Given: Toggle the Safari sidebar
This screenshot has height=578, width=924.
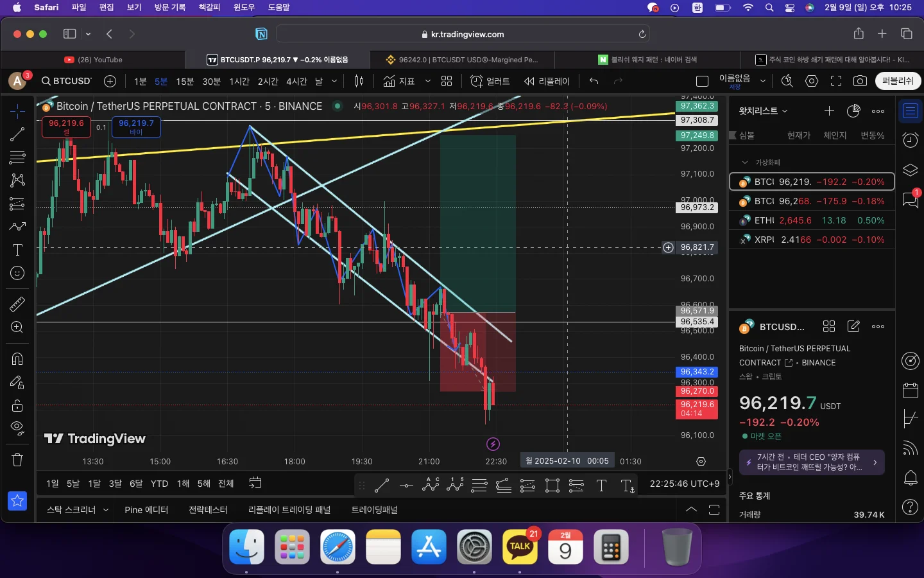Looking at the screenshot, I should coord(70,34).
